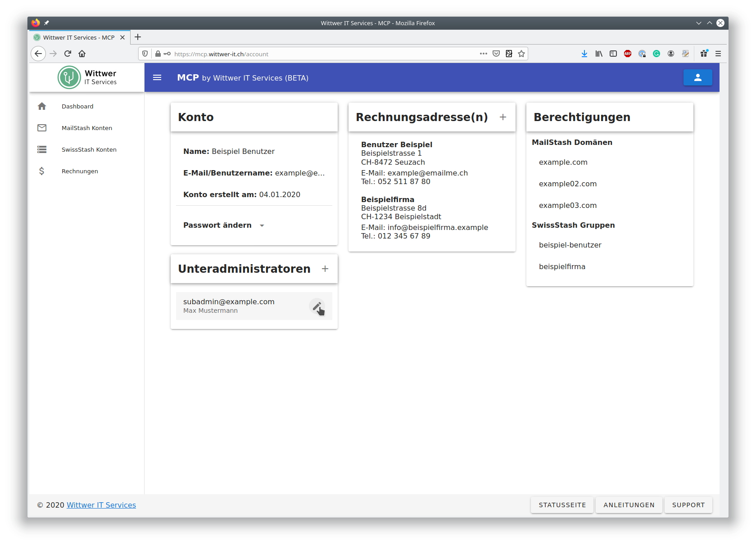This screenshot has width=756, height=545.
Task: Click the Wittwer IT Services footer link
Action: pyautogui.click(x=101, y=505)
